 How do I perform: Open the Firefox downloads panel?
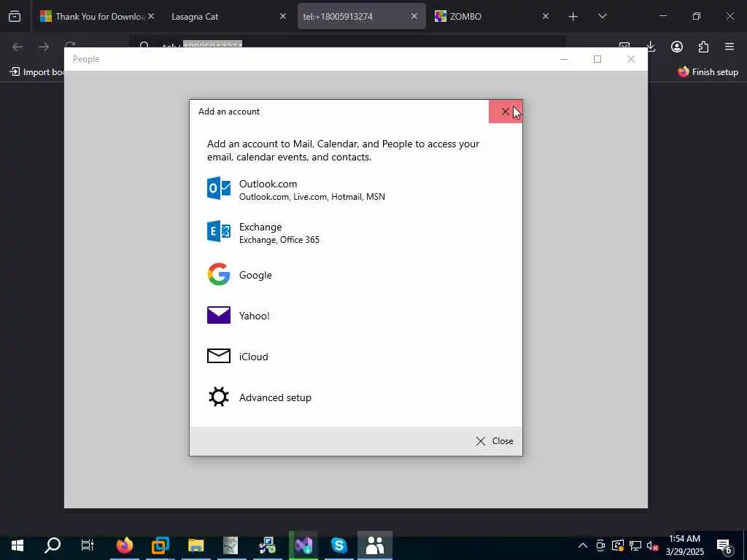pos(651,47)
